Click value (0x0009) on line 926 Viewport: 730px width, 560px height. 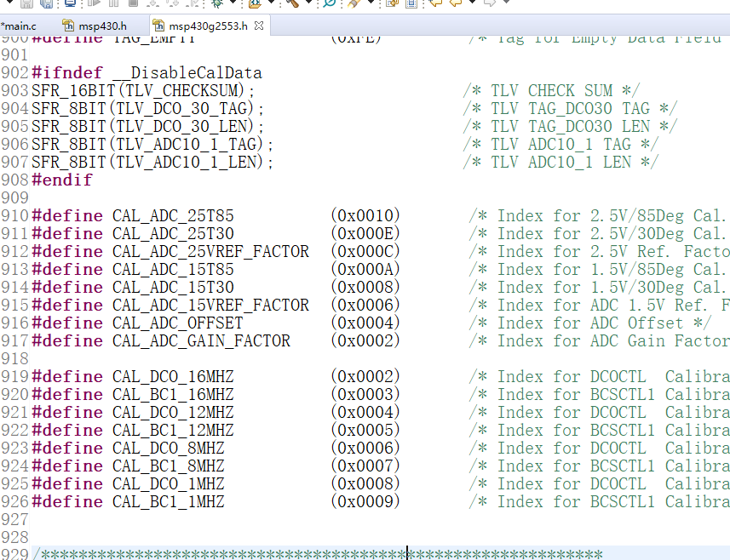[365, 501]
